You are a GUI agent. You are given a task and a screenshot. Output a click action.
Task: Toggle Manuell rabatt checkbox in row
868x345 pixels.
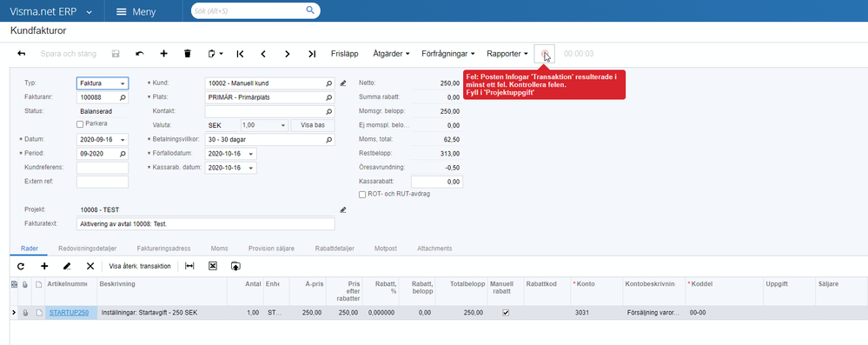pyautogui.click(x=506, y=313)
